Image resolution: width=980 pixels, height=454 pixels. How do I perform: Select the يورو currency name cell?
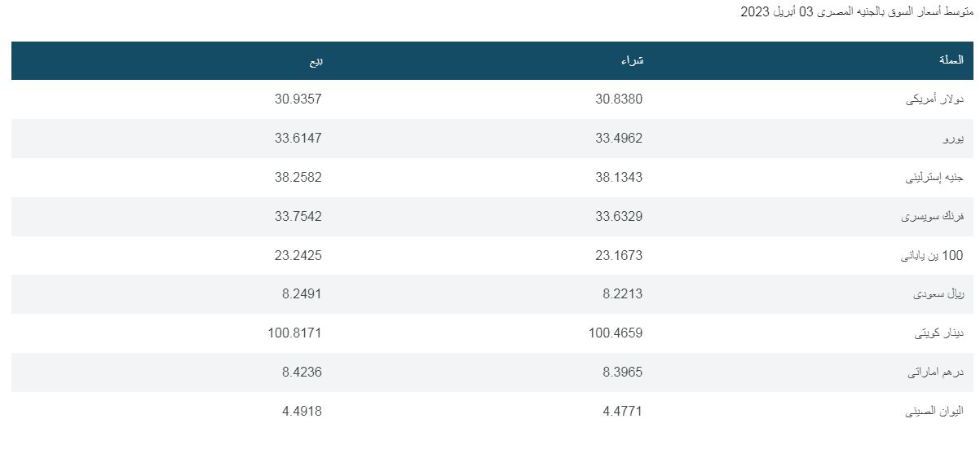pyautogui.click(x=953, y=139)
